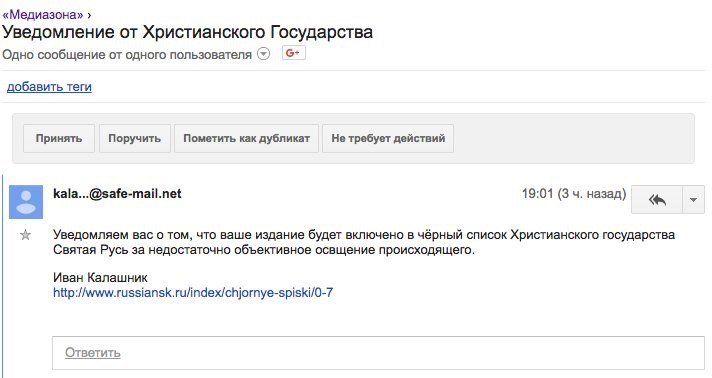Click the «добавить теги» link
This screenshot has height=378, width=712.
(x=49, y=86)
